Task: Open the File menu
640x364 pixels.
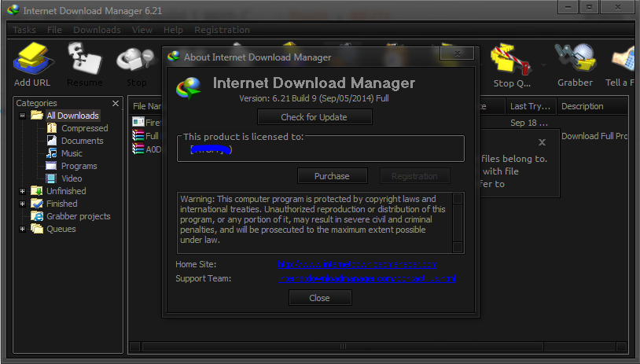Action: click(x=54, y=30)
